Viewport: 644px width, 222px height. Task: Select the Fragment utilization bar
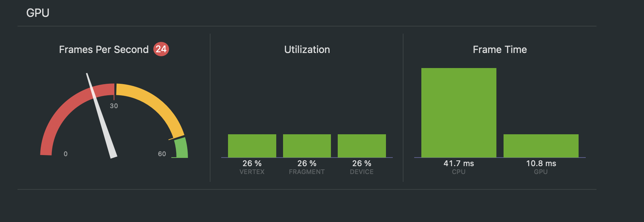coord(307,146)
